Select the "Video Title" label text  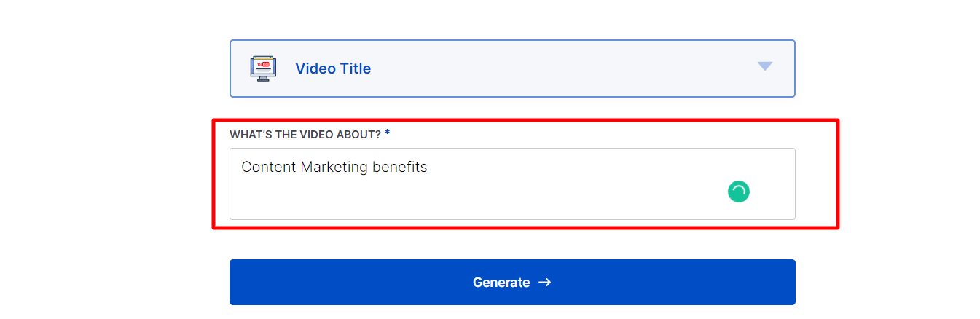(333, 68)
